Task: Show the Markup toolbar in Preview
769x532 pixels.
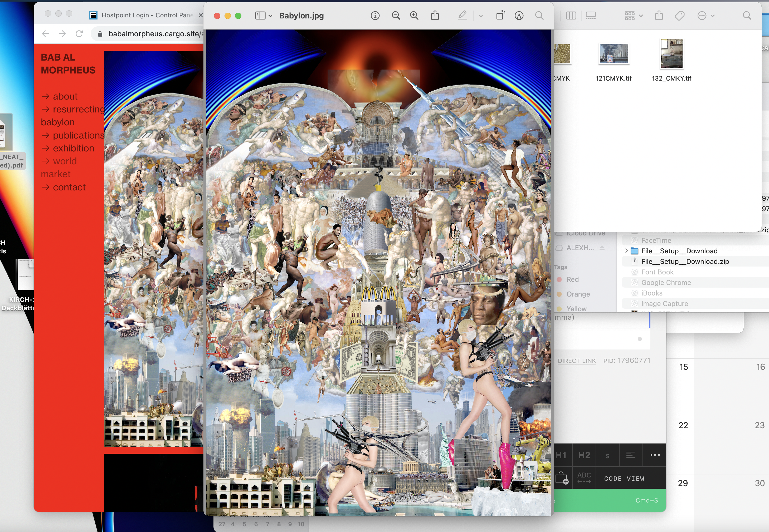Action: tap(519, 16)
